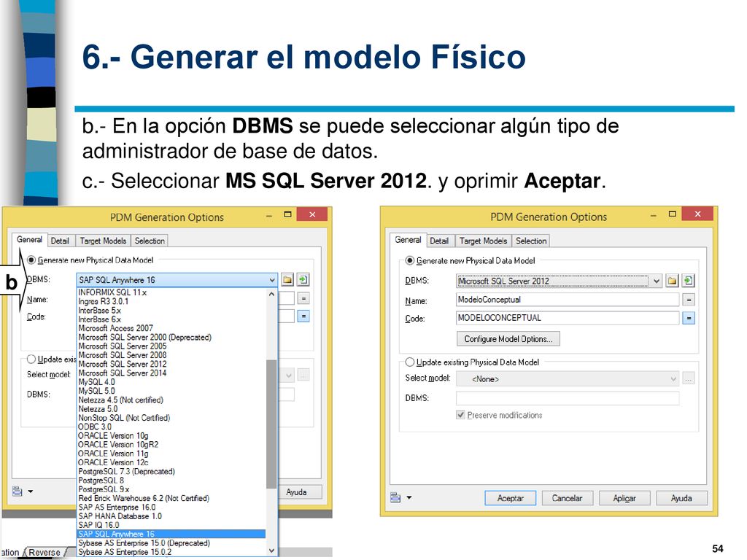The image size is (747, 560).
Task: Click Ayuda button in right dialog
Action: point(682,498)
